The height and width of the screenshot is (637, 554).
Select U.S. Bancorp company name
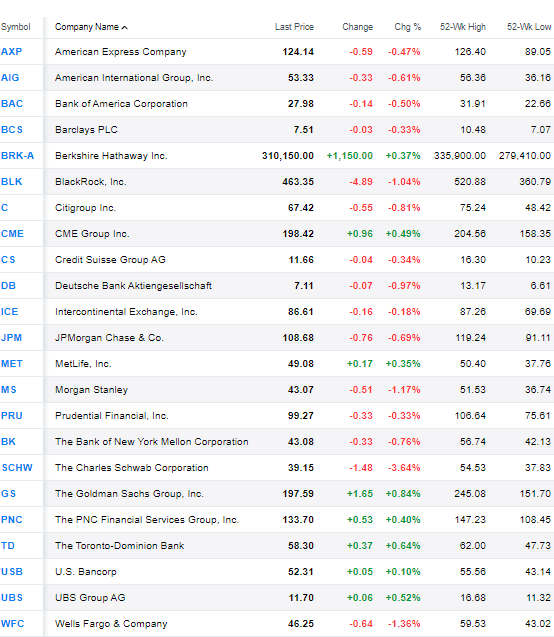click(x=86, y=572)
